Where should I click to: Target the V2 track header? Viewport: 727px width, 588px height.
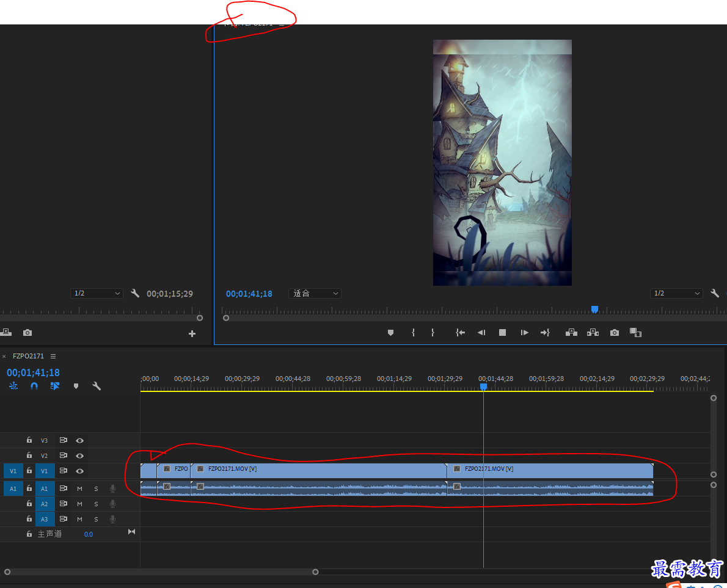[45, 456]
